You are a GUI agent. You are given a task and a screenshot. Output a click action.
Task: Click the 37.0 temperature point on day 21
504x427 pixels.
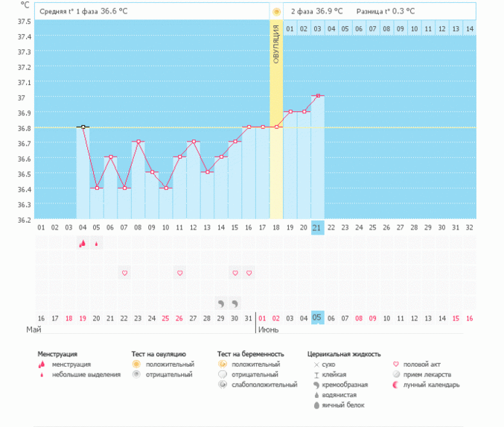click(x=317, y=96)
